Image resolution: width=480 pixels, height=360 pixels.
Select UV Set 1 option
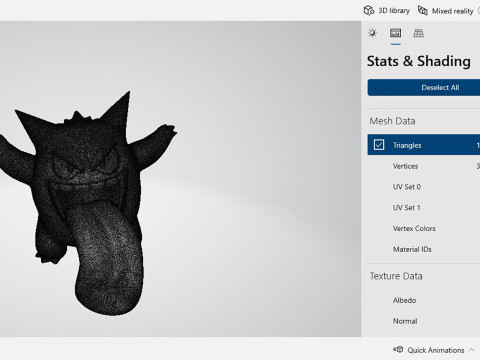(424, 207)
